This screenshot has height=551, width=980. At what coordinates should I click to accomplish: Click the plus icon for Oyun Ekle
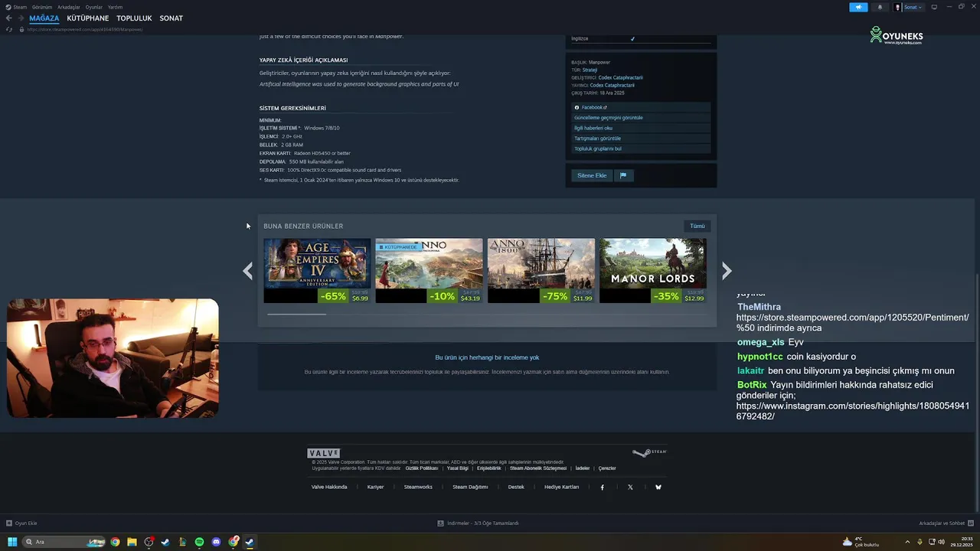point(9,523)
